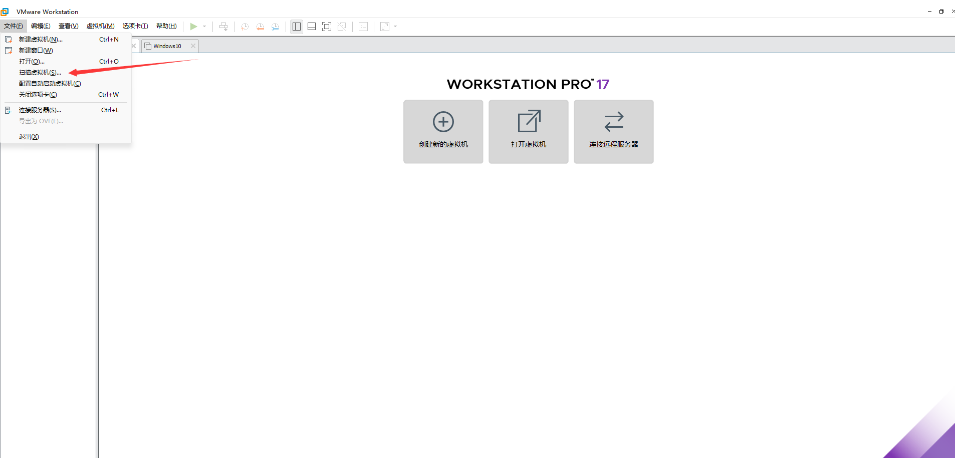Toggle the thumbnail bar view icon
This screenshot has width=955, height=458.
(312, 26)
